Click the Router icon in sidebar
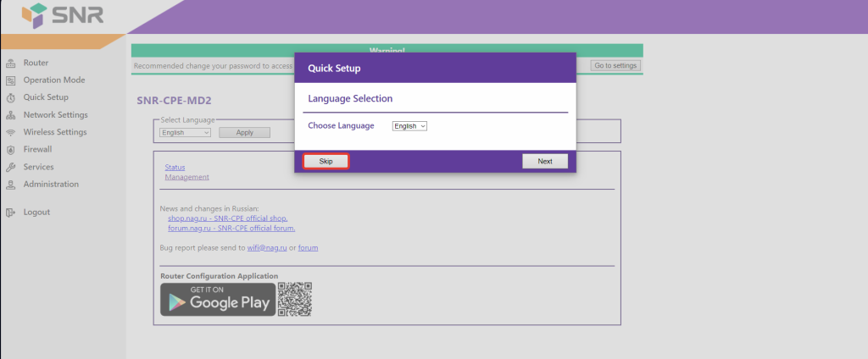This screenshot has width=868, height=359. click(10, 64)
